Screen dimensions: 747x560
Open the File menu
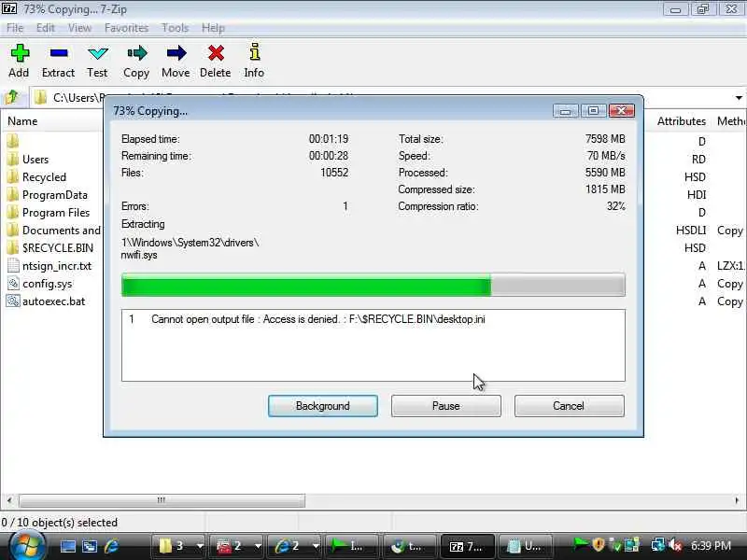(15, 28)
